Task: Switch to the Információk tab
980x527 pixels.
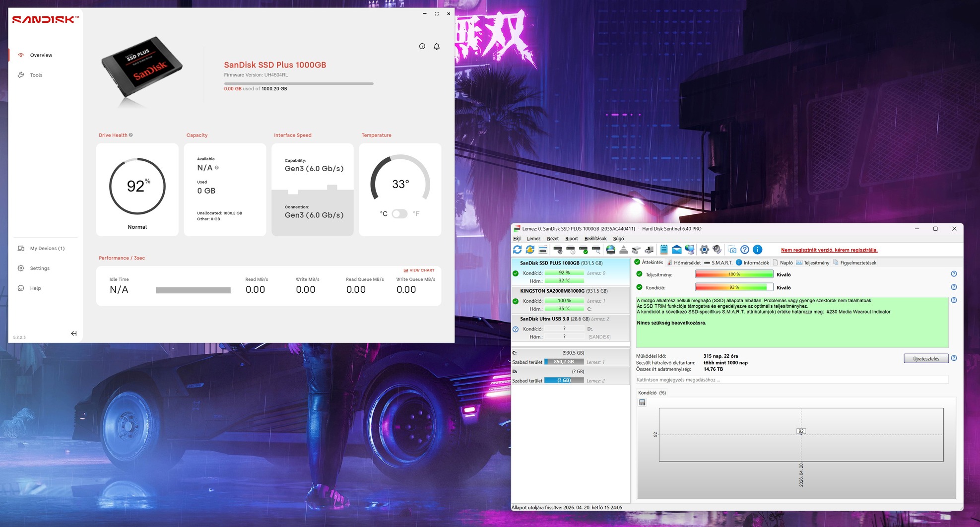Action: [752, 263]
